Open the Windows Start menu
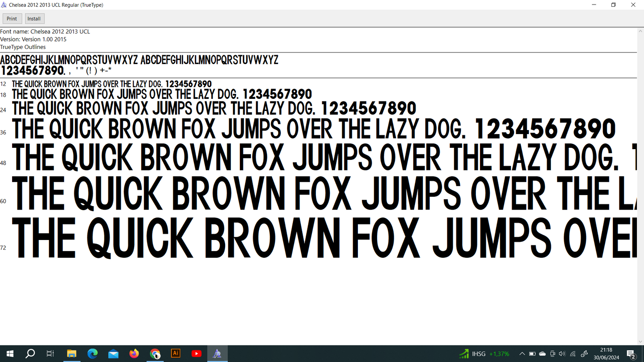Image resolution: width=644 pixels, height=362 pixels. click(x=10, y=354)
